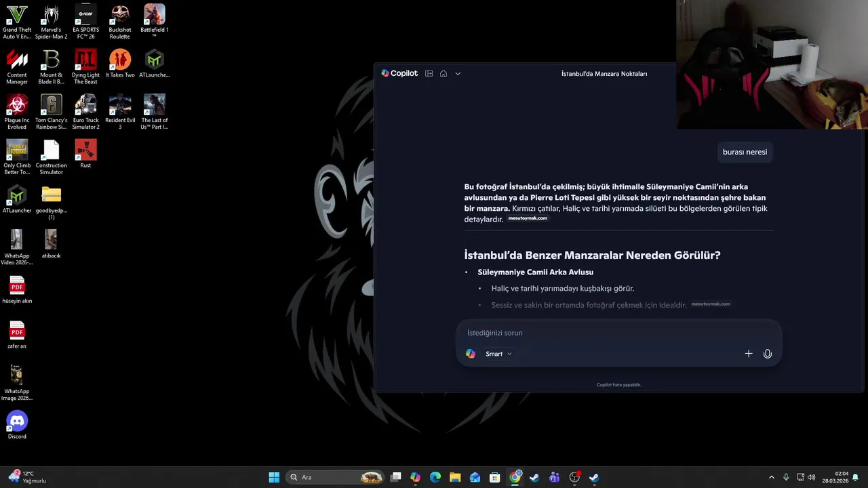Click the taskbar 'Ara' search box
Screen dimensions: 868x488
(334, 477)
